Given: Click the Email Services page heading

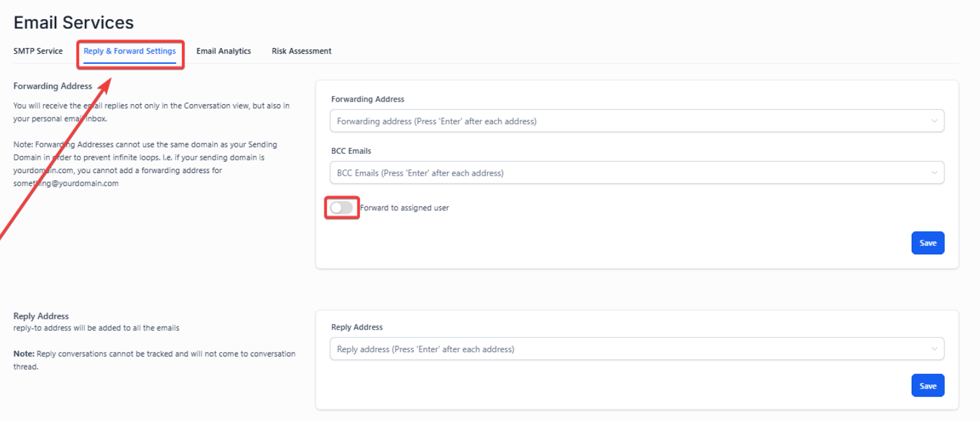Looking at the screenshot, I should click(73, 23).
